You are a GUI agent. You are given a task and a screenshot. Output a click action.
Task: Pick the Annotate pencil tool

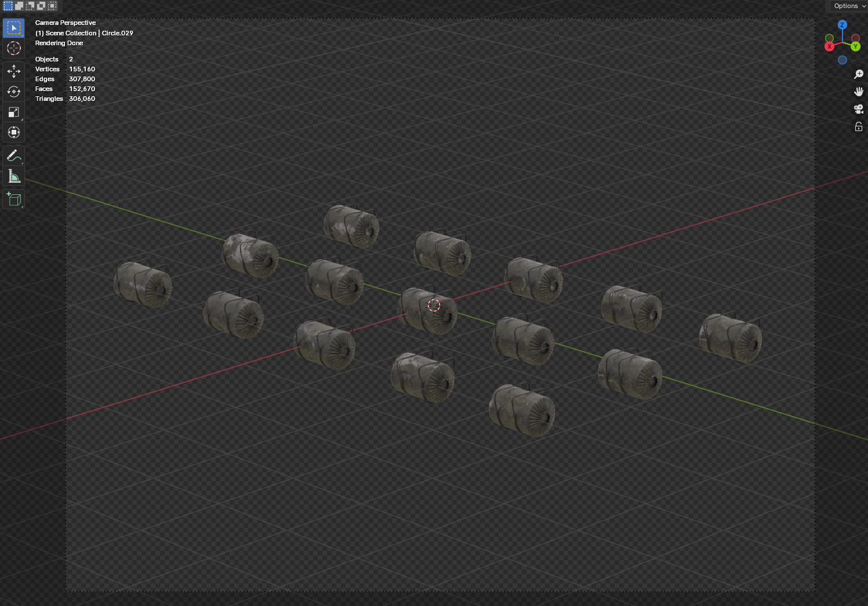click(14, 155)
